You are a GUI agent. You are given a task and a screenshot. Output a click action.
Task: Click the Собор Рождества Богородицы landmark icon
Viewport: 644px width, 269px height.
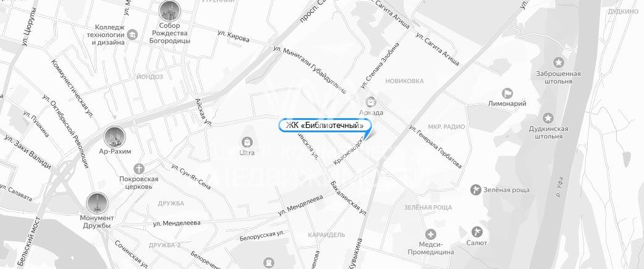(x=169, y=11)
